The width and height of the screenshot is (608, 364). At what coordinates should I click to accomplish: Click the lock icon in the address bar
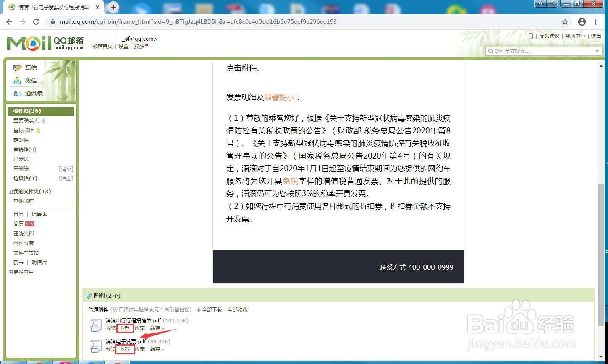point(52,22)
